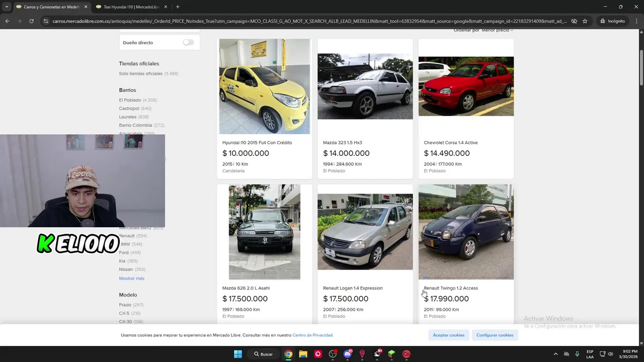Click the page vertical scrollbar

641,68
